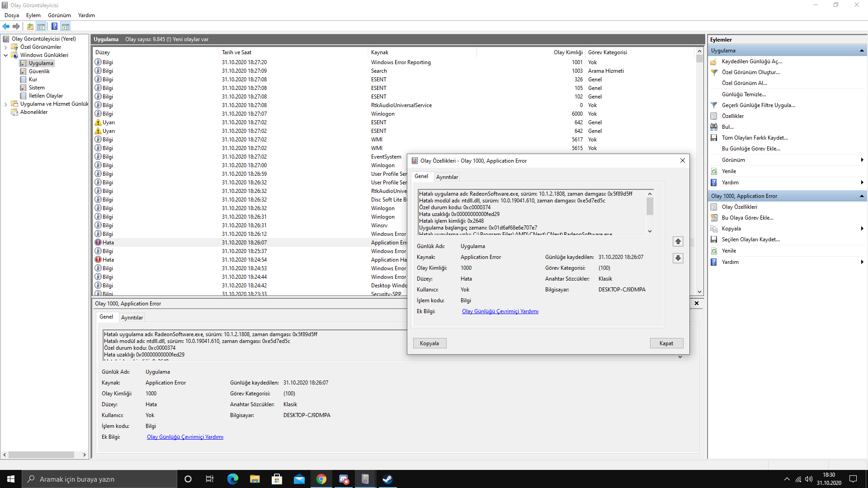Select the Güvenlik log in tree
The image size is (868, 488).
coord(39,71)
